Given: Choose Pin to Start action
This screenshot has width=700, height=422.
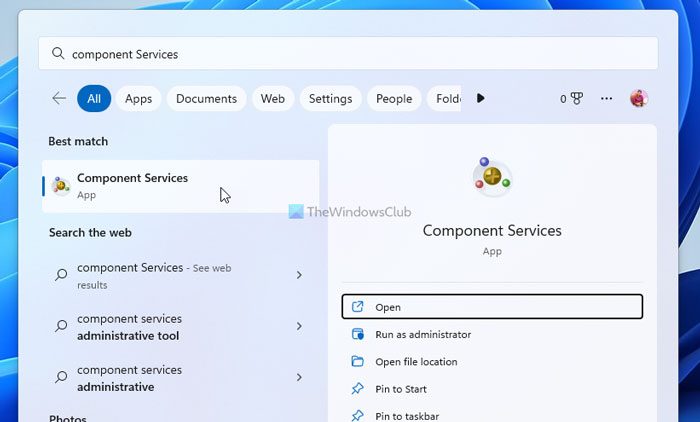Looking at the screenshot, I should tap(401, 389).
